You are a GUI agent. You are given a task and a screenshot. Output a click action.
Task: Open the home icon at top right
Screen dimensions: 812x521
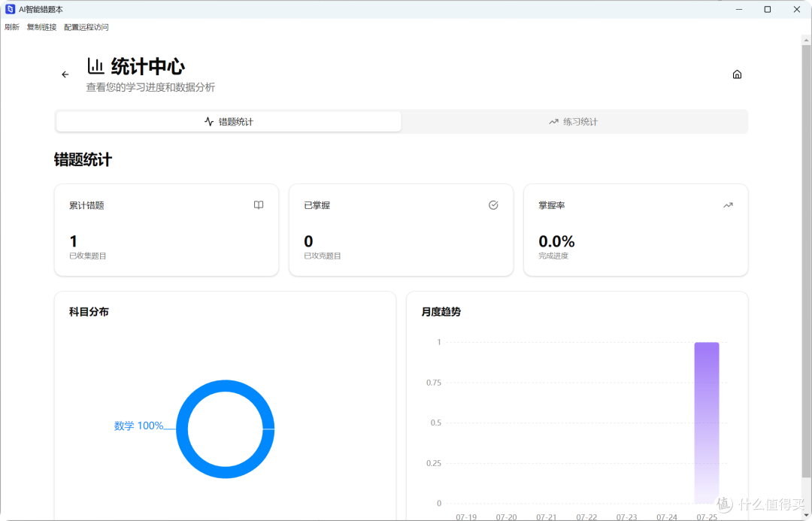pos(737,74)
